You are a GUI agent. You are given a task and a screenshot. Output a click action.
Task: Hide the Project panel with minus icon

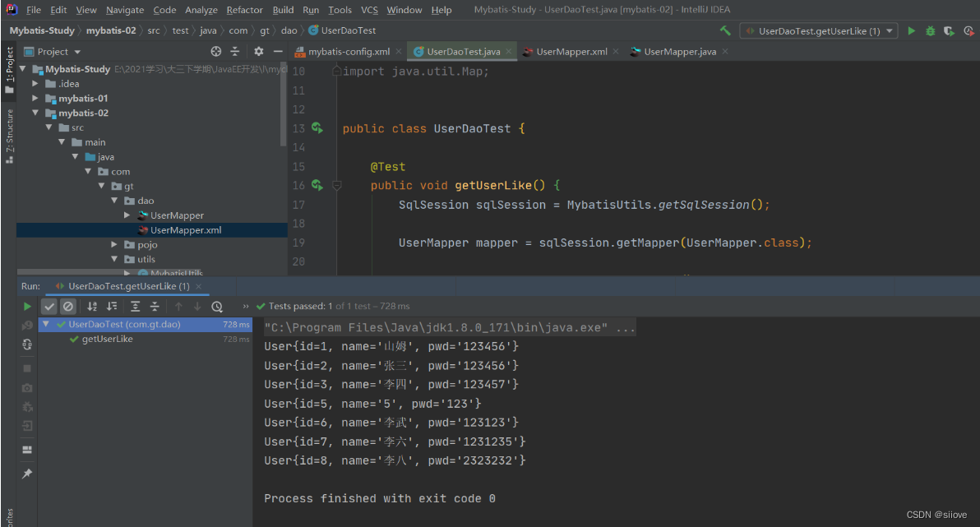(x=278, y=51)
